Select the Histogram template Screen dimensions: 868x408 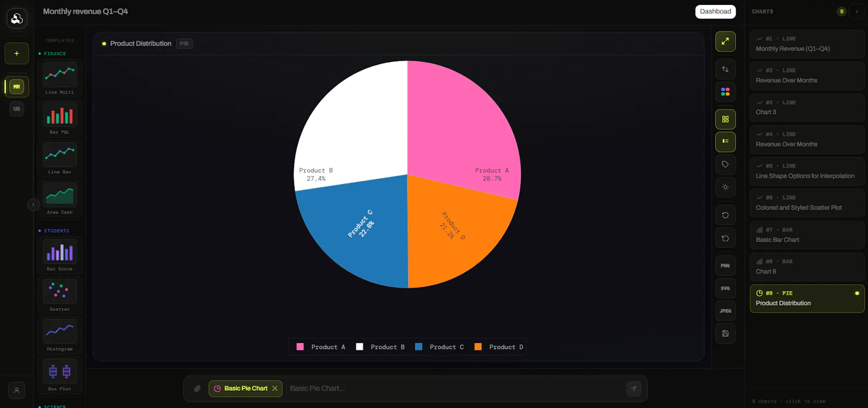coord(60,335)
